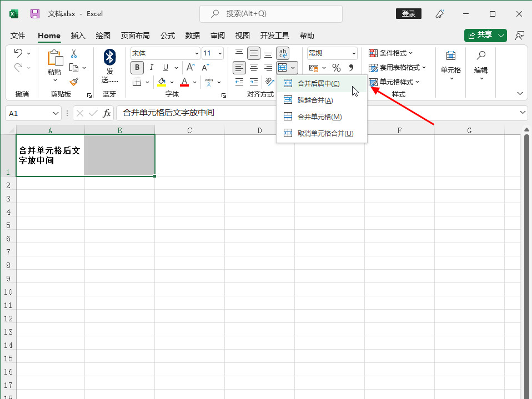The width and height of the screenshot is (532, 399).
Task: Collapse the ribbon with chevron
Action: pos(520,94)
